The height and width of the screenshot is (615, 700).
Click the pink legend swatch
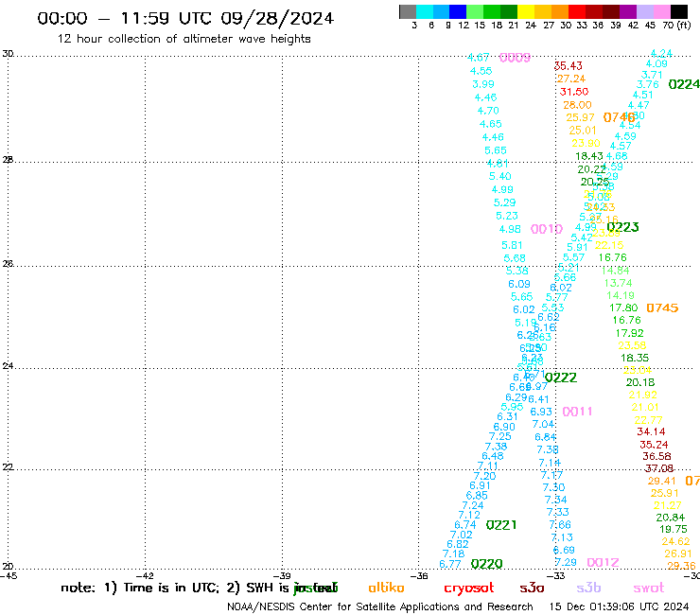point(662,11)
